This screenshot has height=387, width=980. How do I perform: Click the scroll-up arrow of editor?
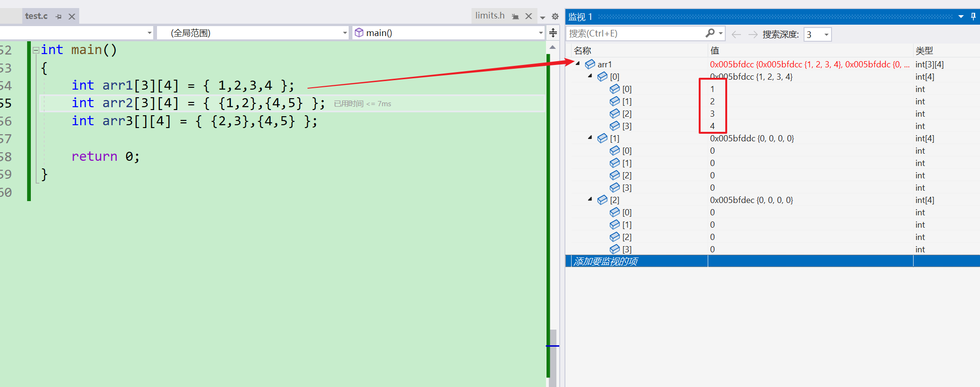pos(553,47)
